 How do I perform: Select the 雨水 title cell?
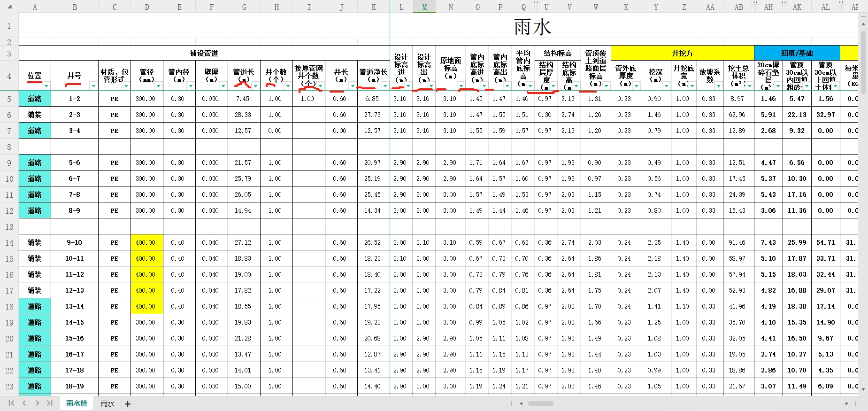(x=532, y=27)
